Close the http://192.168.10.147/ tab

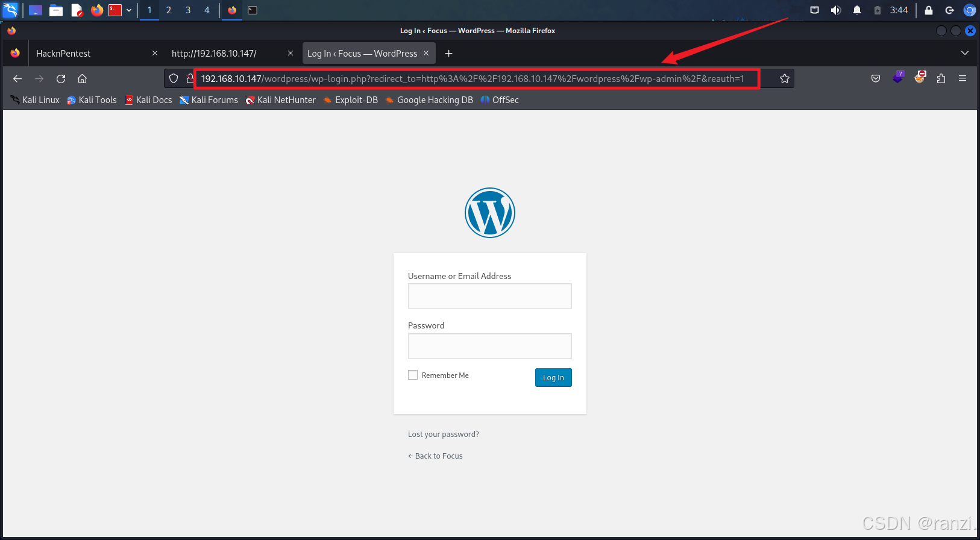[291, 53]
